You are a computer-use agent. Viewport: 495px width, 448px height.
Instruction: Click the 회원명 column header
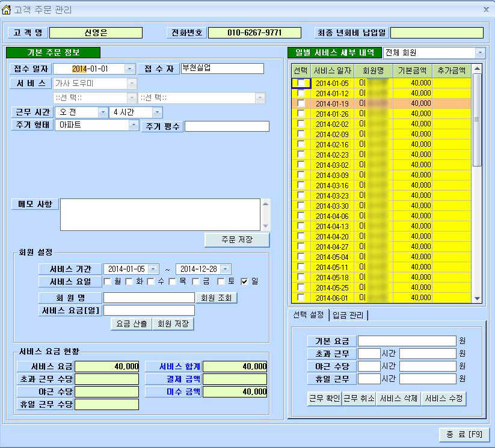click(x=374, y=71)
